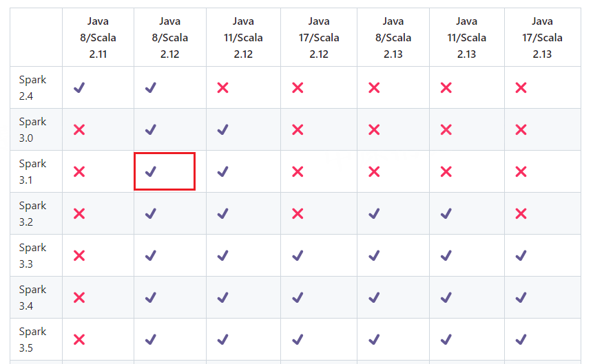
Task: Click checkmark for Spark 3.0, Java 11/Scala 2.12
Action: tap(222, 129)
